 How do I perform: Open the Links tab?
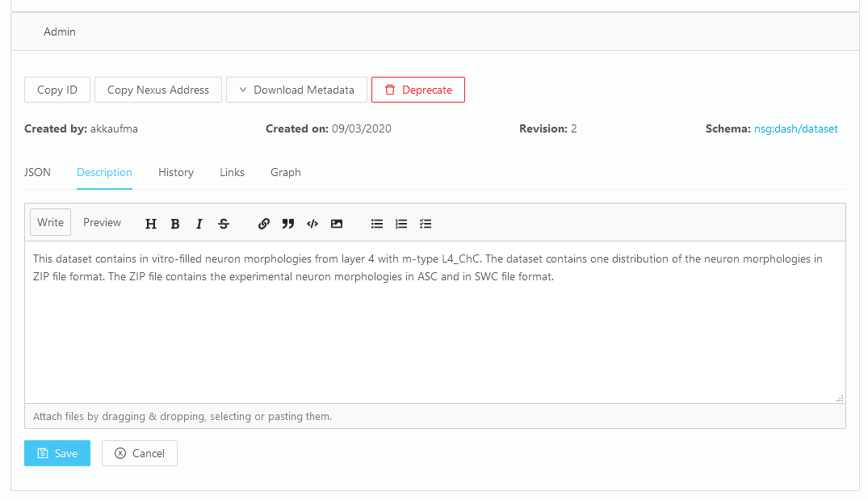(x=232, y=172)
